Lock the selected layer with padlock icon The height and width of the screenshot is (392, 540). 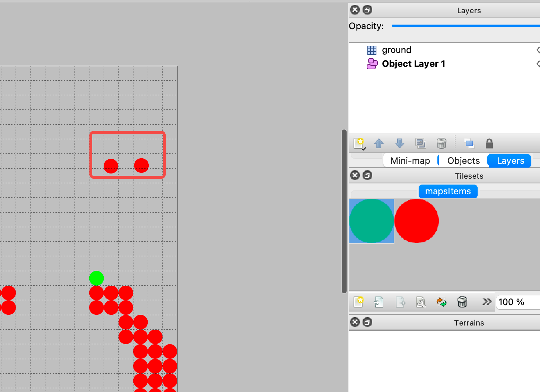tap(489, 143)
